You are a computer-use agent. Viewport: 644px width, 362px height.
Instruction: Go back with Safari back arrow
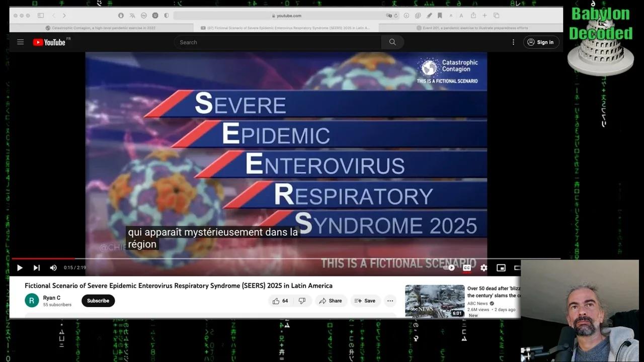pyautogui.click(x=54, y=16)
